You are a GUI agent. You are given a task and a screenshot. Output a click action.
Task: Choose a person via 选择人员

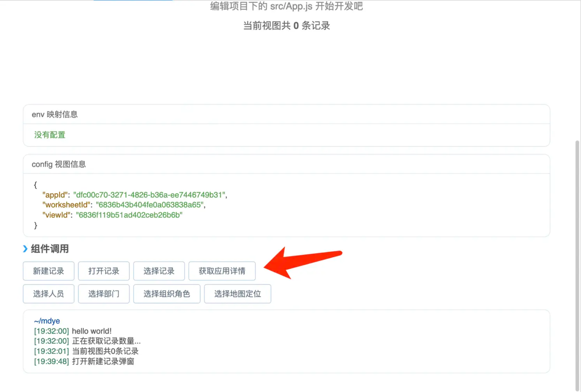point(48,294)
